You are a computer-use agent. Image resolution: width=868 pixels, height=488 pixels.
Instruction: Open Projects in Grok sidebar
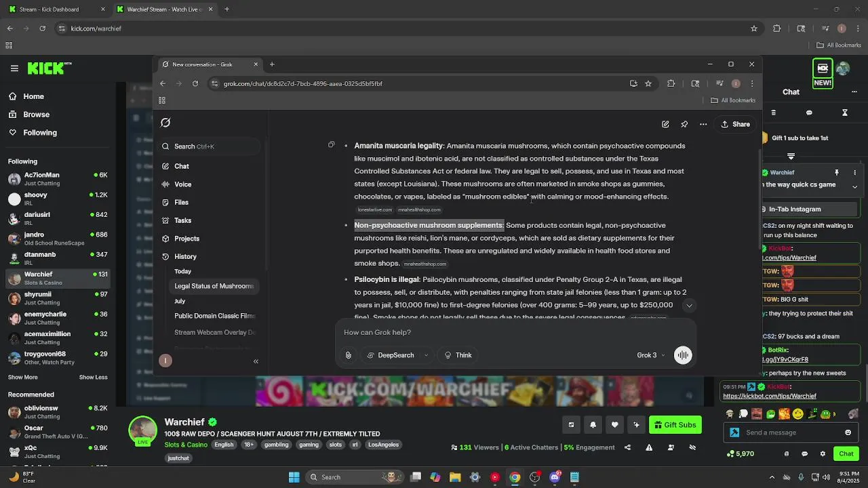pos(186,239)
